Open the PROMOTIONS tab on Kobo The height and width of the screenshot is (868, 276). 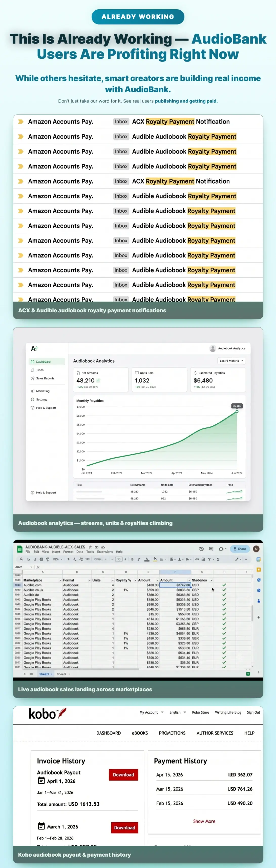coord(172,733)
